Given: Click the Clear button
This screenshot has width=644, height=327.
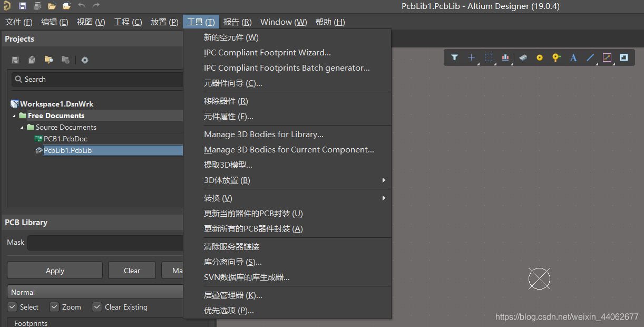Looking at the screenshot, I should coord(132,271).
